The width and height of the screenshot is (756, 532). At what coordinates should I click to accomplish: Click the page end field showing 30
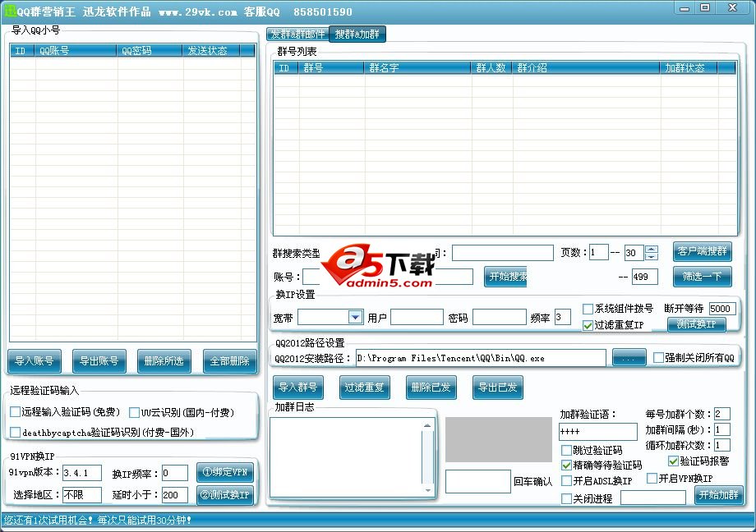pos(634,253)
